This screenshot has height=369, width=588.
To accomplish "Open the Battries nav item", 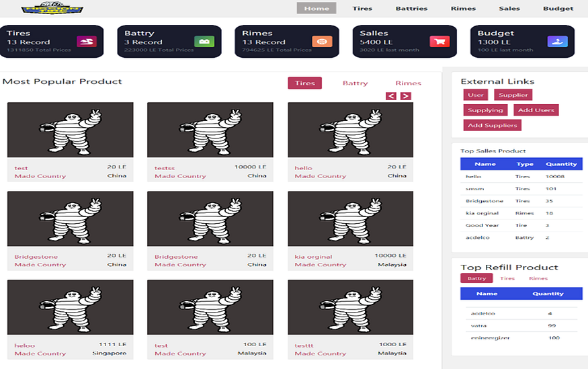I will tap(411, 8).
